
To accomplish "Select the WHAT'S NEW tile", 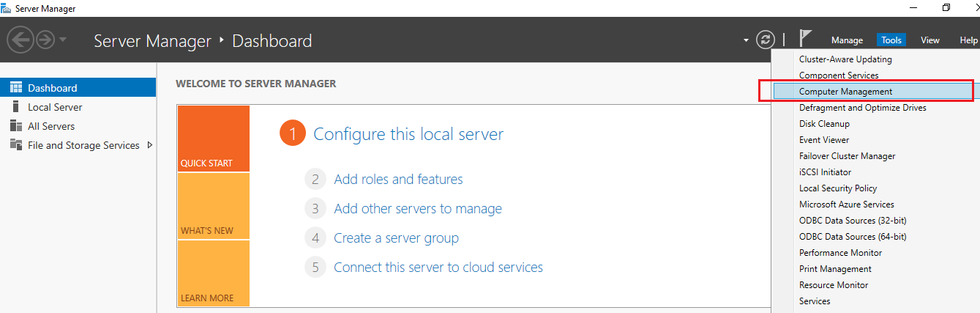I will (213, 206).
